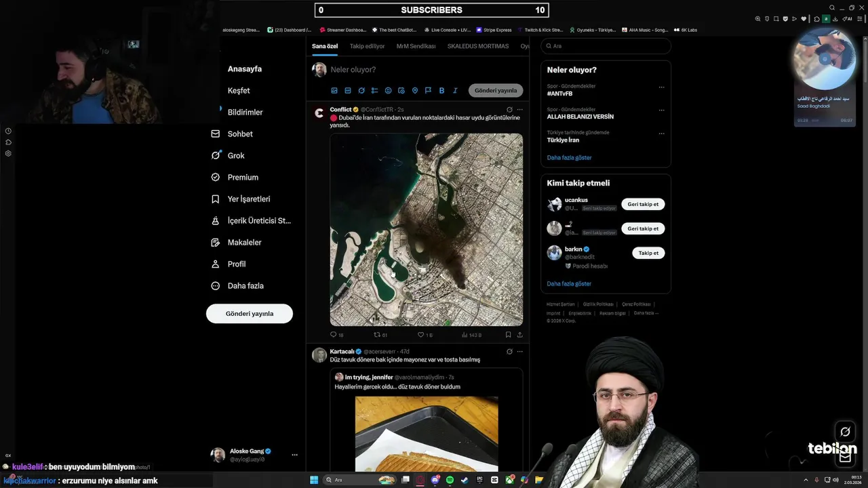Bookmark the Conflict post

(x=508, y=335)
